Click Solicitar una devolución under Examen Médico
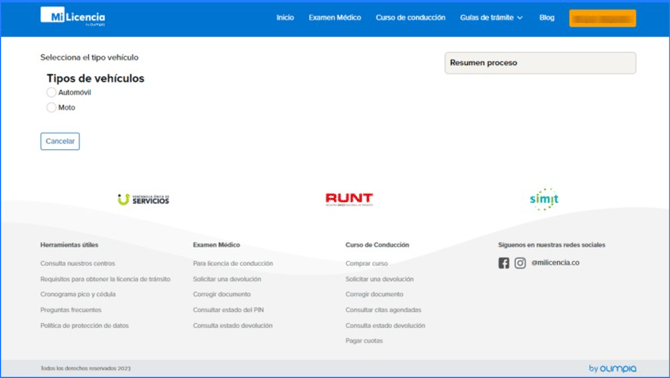Screen dimensions: 670x378 [x=227, y=279]
